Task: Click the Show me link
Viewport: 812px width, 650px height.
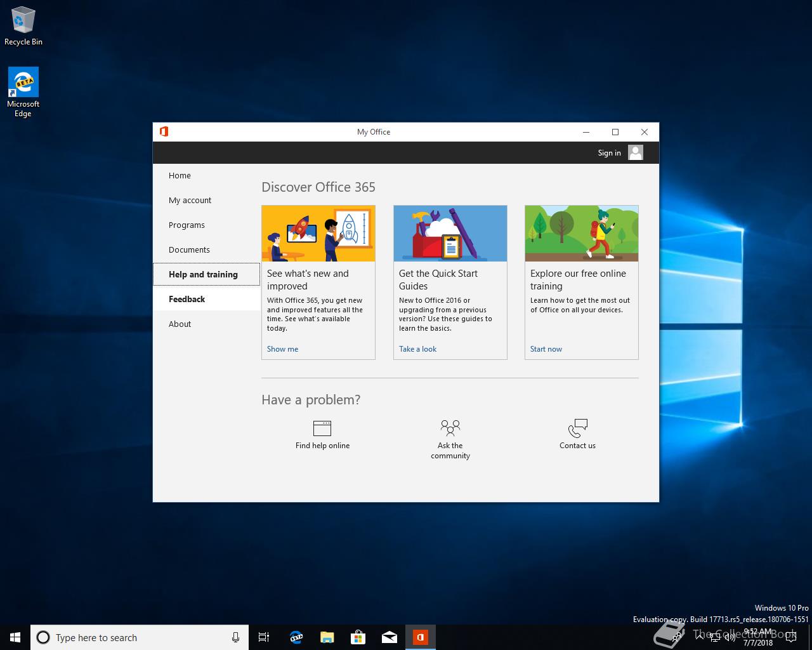Action: tap(282, 349)
